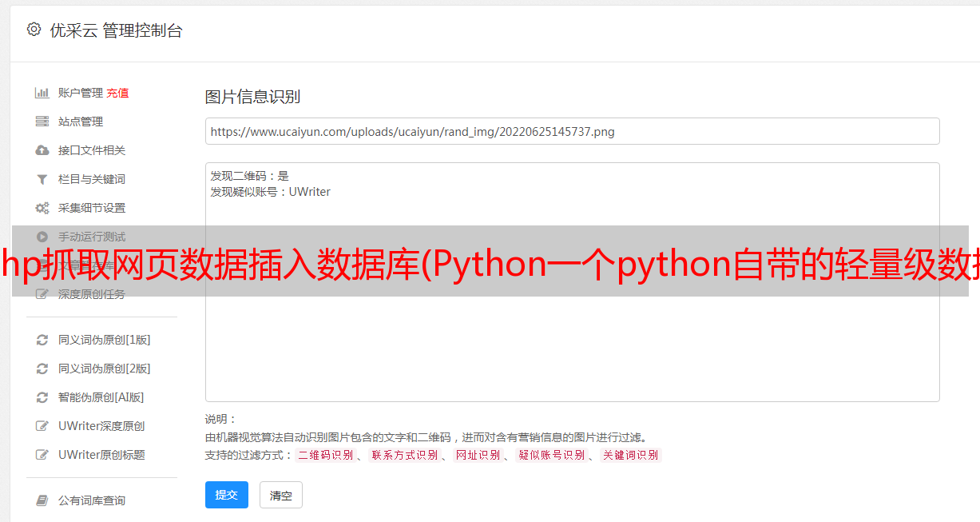Click the 疑似账号识别 tag
This screenshot has height=522, width=980.
click(551, 455)
